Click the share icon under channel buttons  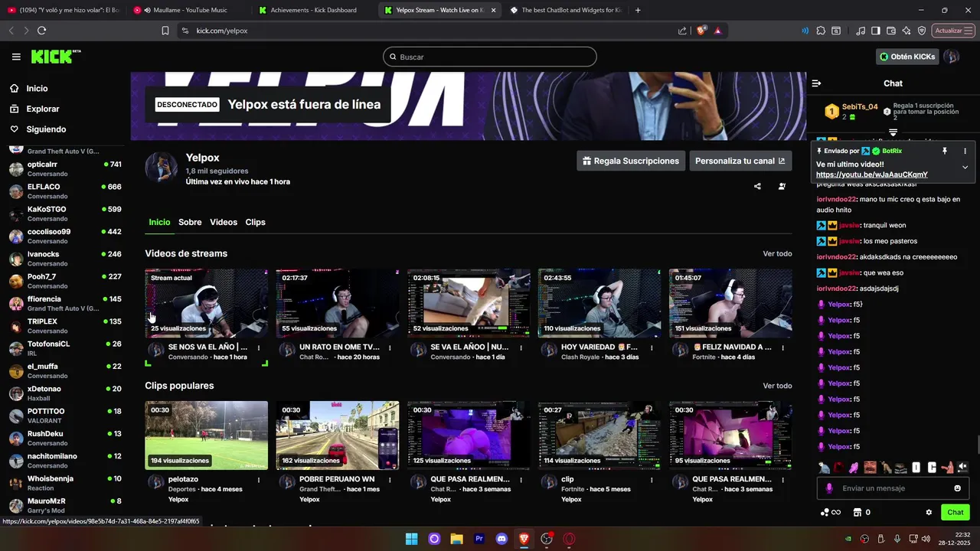tap(757, 186)
